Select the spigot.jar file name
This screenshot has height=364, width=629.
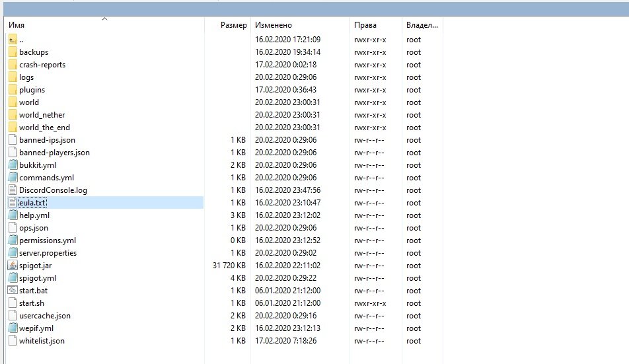(35, 266)
